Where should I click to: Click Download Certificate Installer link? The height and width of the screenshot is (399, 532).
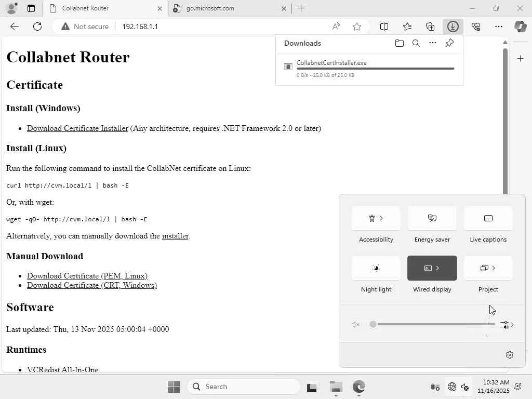pos(77,128)
